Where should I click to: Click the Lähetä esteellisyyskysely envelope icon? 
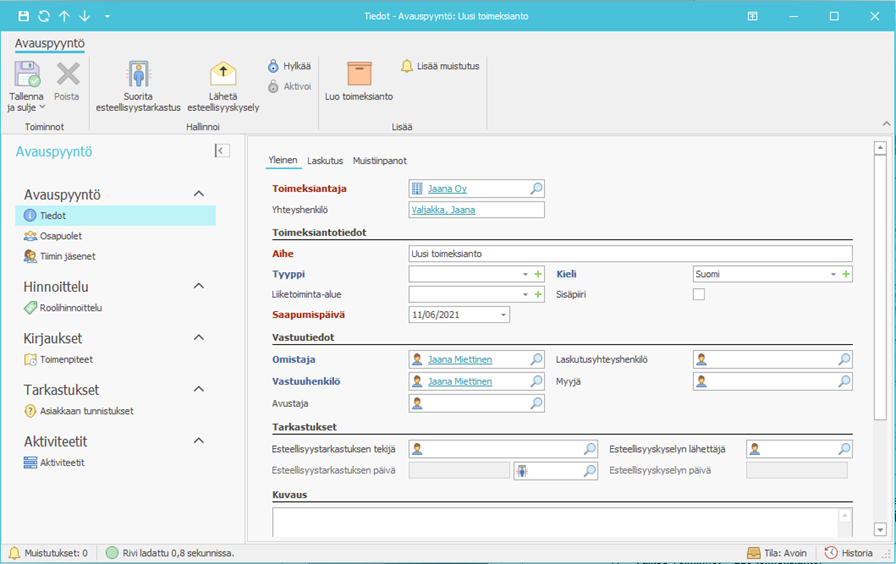coord(222,74)
